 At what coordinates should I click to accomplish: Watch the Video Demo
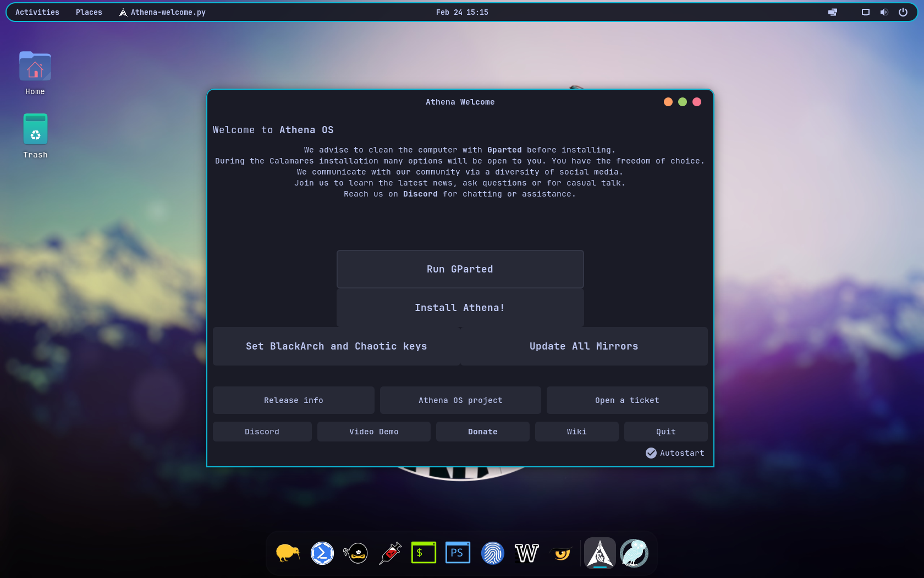coord(374,432)
